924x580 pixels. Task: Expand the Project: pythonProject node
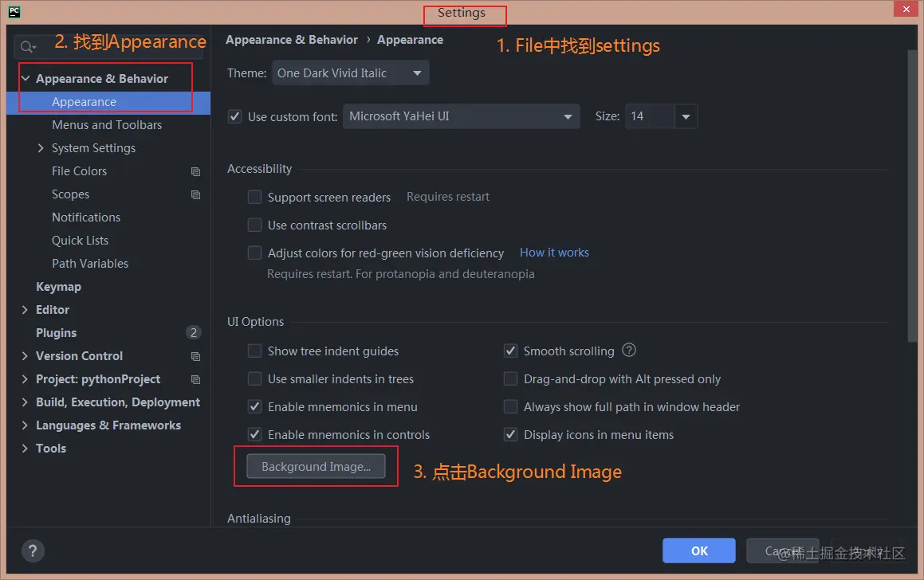point(25,379)
